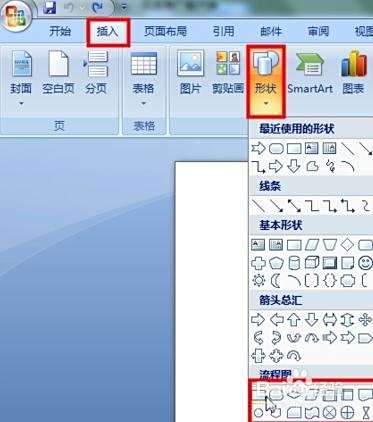This screenshot has width=373, height=422.
Task: Select the scribble shape in 最近使用的形状
Action: pyautogui.click(x=330, y=166)
